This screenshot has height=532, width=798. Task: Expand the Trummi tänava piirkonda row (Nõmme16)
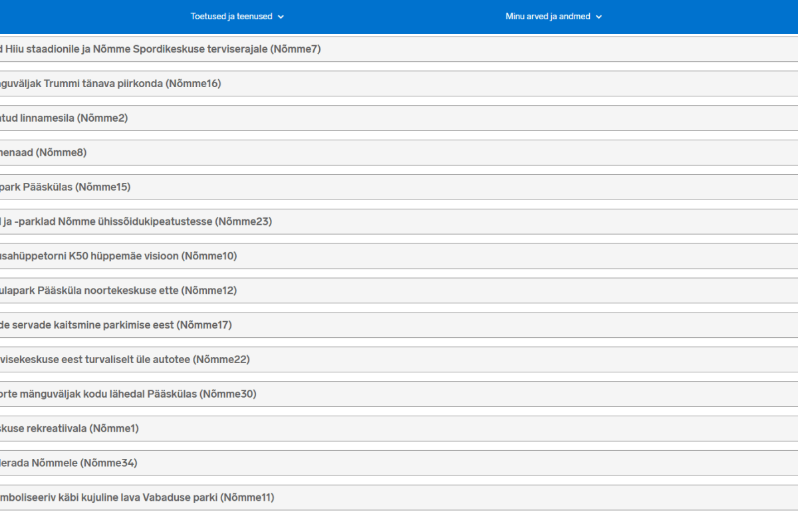pos(110,84)
